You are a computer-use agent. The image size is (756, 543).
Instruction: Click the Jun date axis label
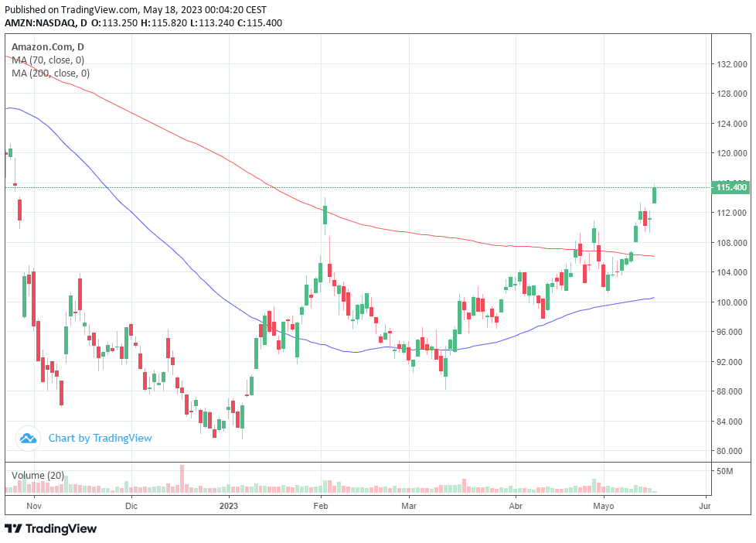tap(705, 506)
